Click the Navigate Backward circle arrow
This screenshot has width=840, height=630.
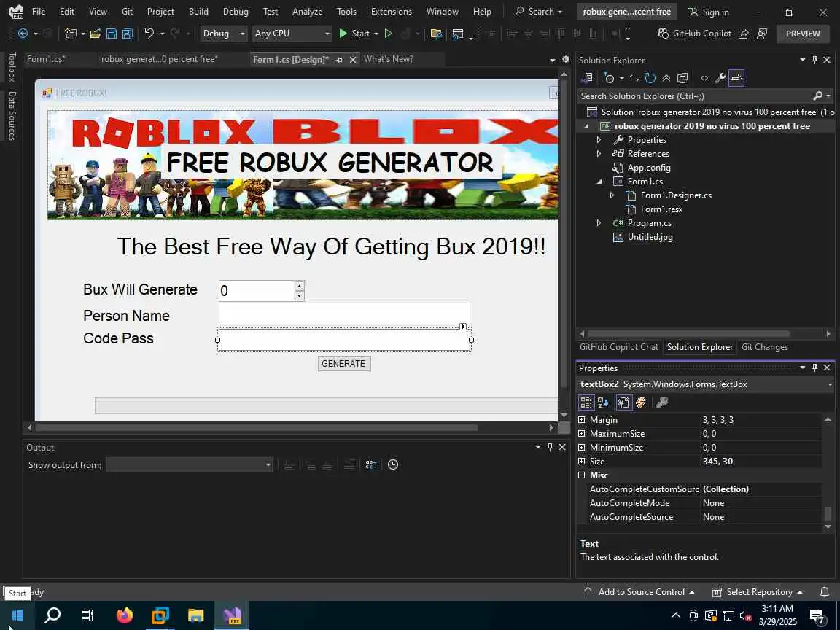coord(23,34)
